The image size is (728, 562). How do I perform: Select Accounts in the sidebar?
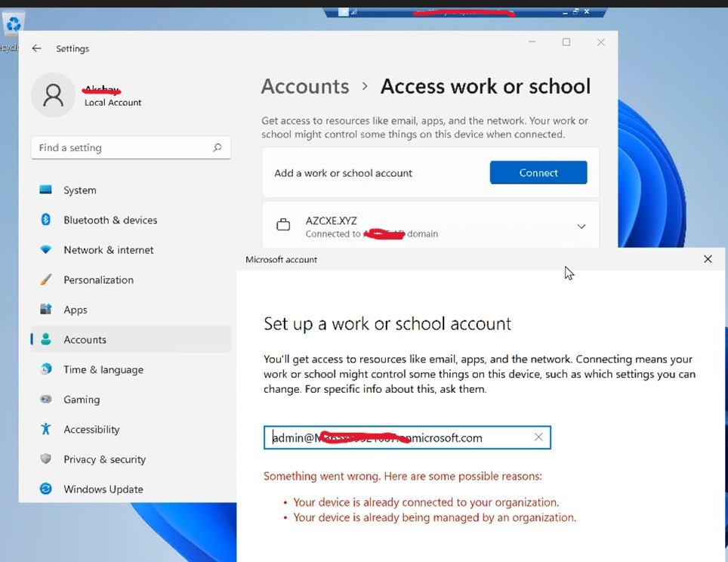click(131, 339)
